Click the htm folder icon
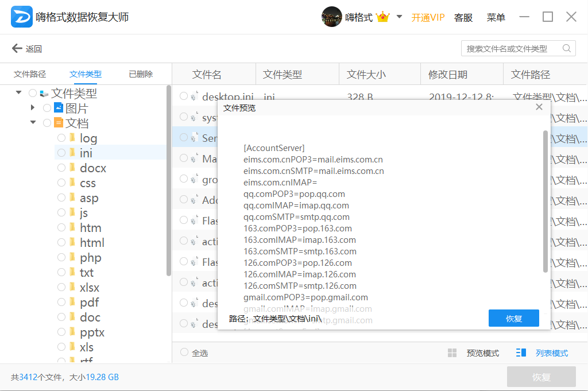The height and width of the screenshot is (391, 588). [72, 227]
